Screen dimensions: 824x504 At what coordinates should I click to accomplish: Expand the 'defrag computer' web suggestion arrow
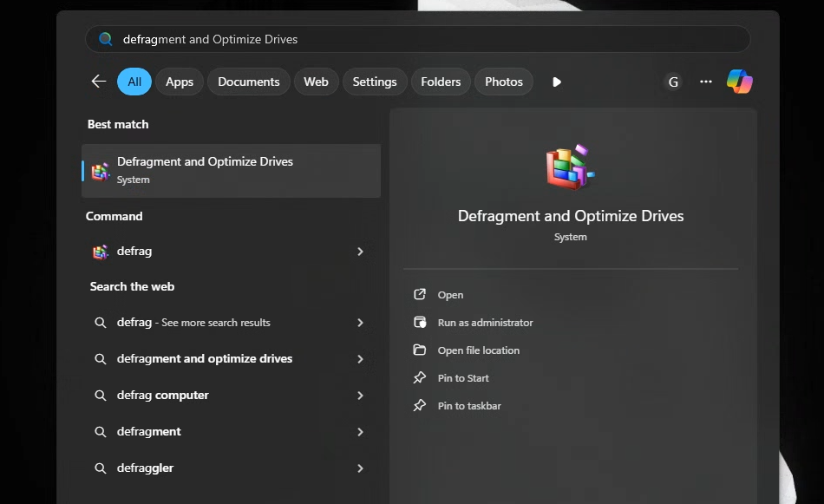pyautogui.click(x=360, y=396)
